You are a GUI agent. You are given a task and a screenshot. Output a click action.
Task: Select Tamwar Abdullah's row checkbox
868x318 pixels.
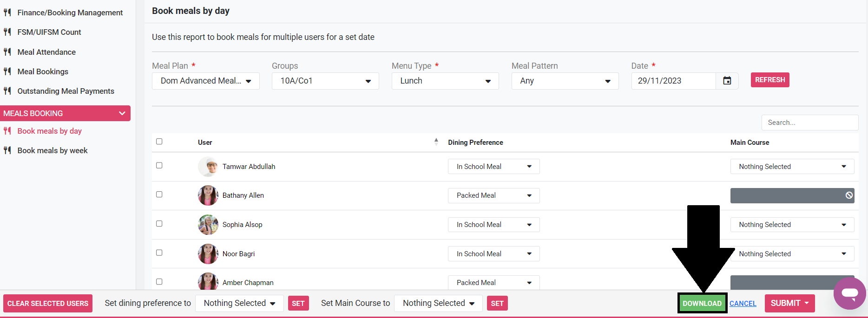click(x=159, y=166)
